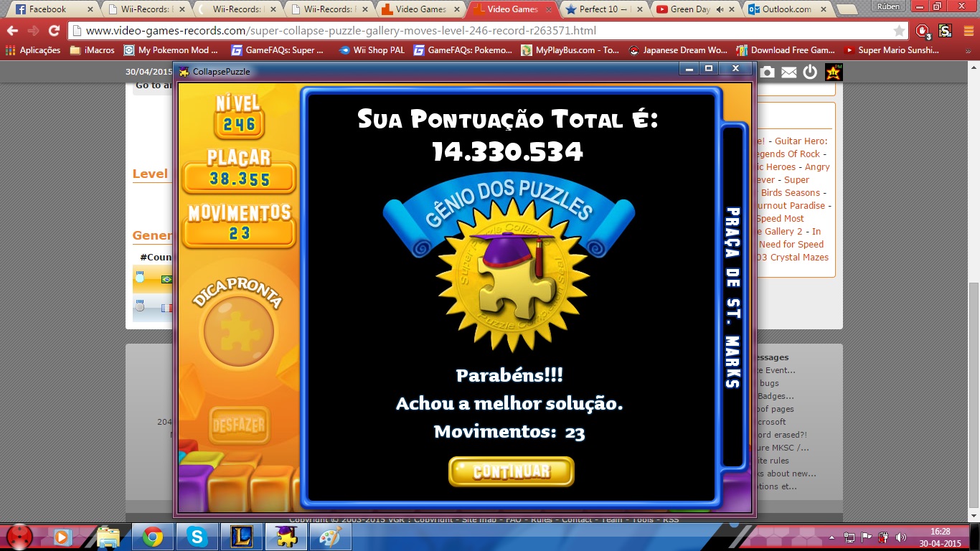Open the GameFAQs: Super bookmark
The width and height of the screenshot is (980, 551).
[x=277, y=50]
